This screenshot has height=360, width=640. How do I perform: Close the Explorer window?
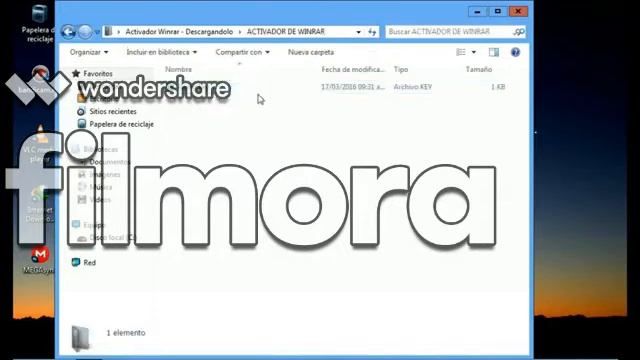[518, 11]
